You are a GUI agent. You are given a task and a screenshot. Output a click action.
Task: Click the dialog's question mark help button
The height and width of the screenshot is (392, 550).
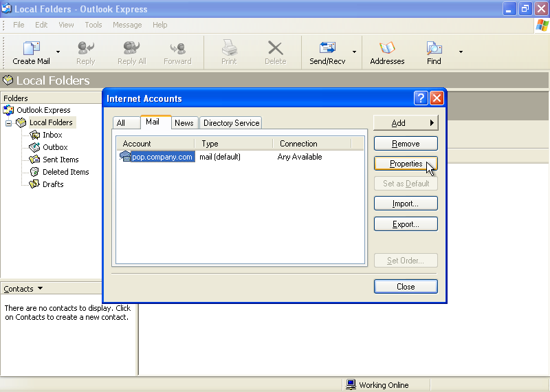[x=421, y=98]
